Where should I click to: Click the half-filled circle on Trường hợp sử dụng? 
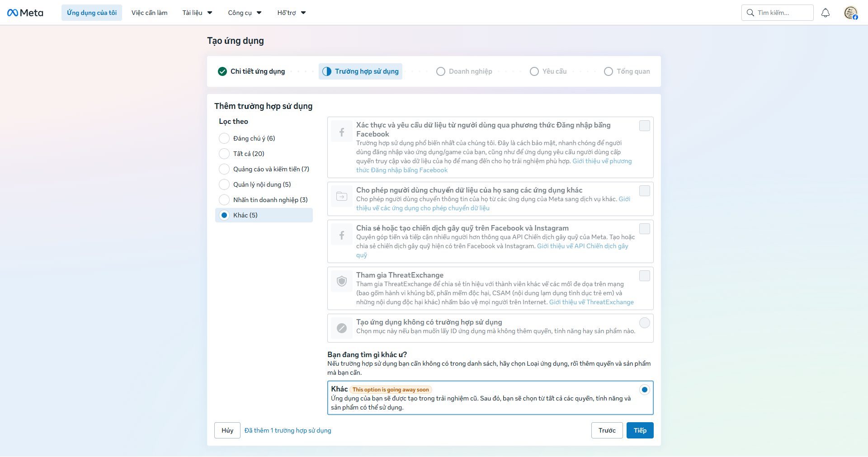[327, 71]
